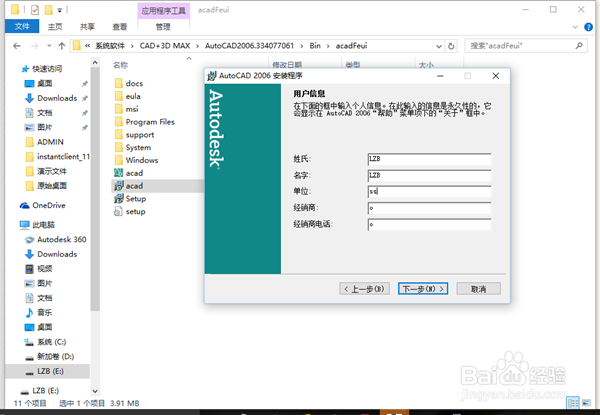Go back with the back arrow
The height and width of the screenshot is (415, 600).
[x=16, y=46]
